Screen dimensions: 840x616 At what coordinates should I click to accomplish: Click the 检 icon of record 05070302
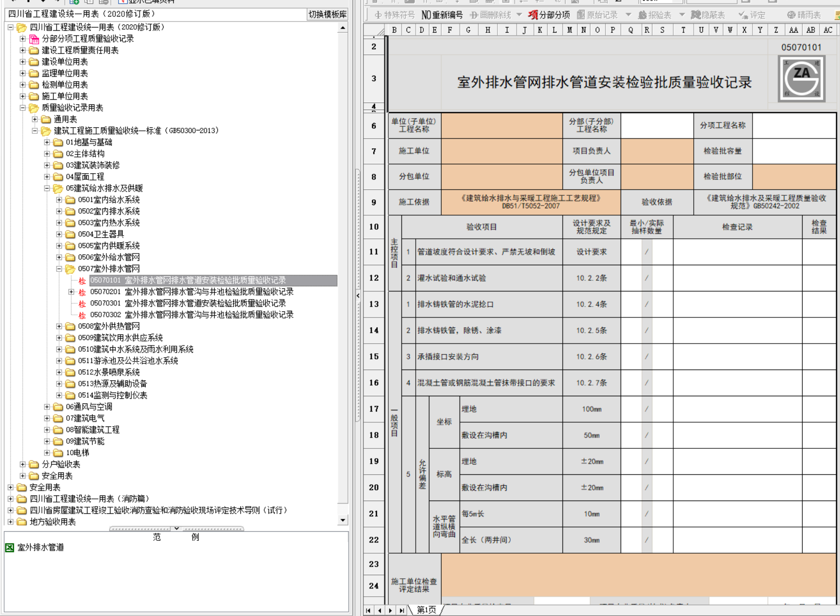coord(82,315)
